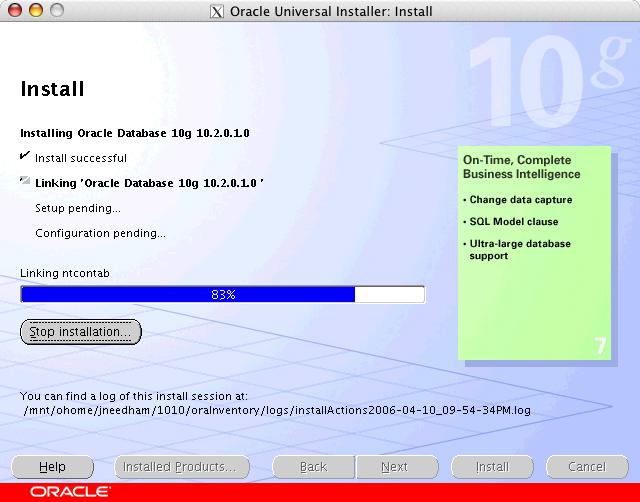Open the Installed Products dialog

[179, 467]
